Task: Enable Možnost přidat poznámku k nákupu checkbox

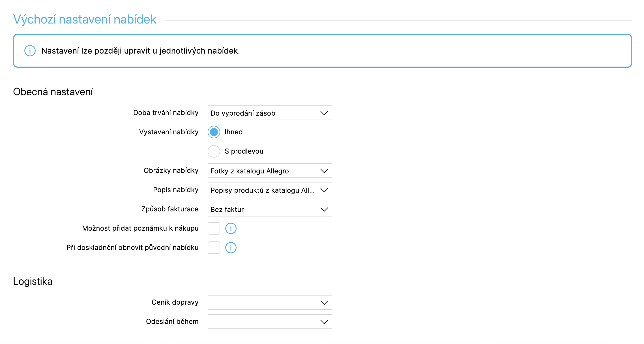Action: (214, 228)
